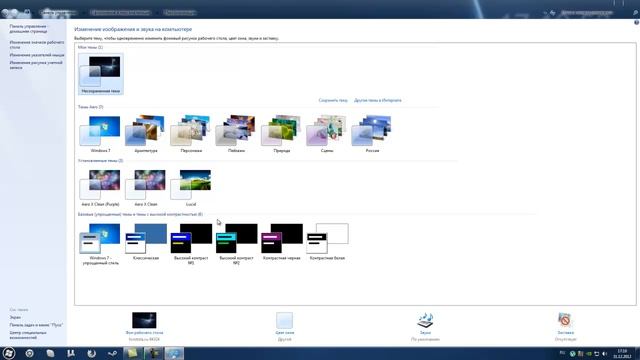Screen dimensions: 640x360
Task: Open the taskbar clock and date
Action: [622, 353]
